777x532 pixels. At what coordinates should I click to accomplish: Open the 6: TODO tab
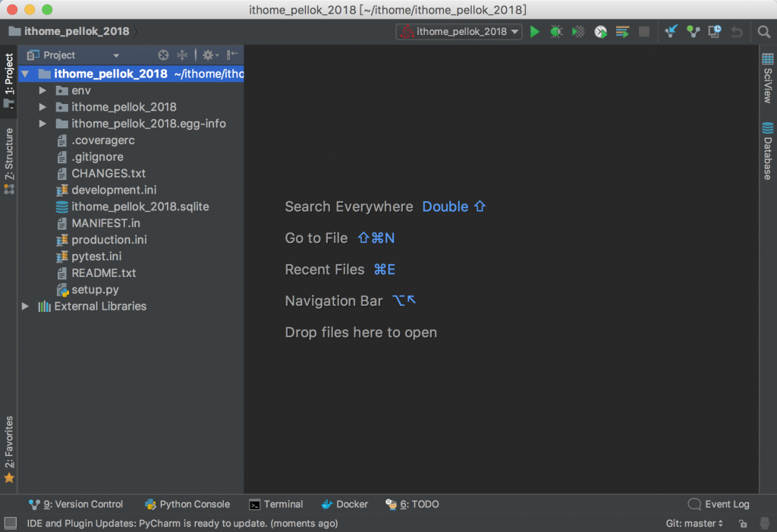coord(412,504)
